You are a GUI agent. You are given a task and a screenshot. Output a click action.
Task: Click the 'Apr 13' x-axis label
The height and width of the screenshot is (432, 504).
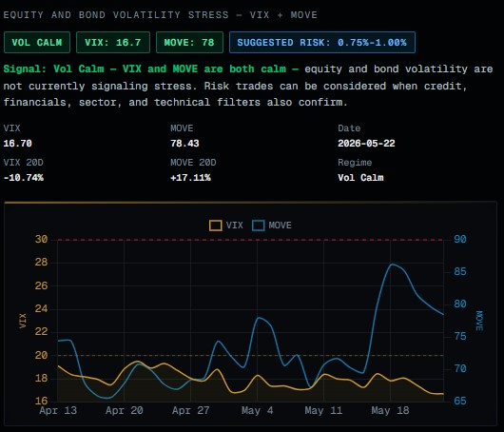point(58,410)
